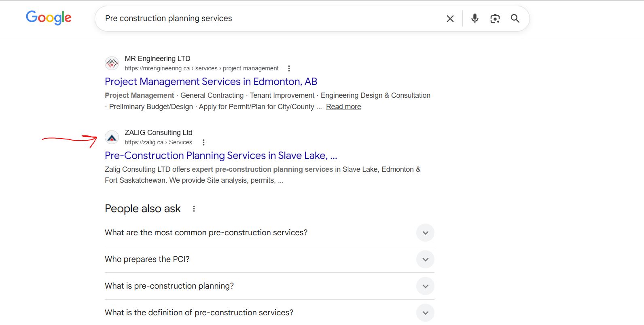Viewport: 644px width, 325px height.
Task: Click the mrengineering.ca breadcrumb URL
Action: point(201,68)
